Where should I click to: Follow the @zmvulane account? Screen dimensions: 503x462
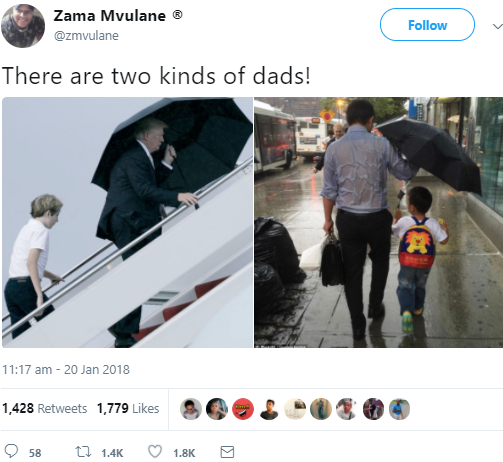click(x=427, y=25)
